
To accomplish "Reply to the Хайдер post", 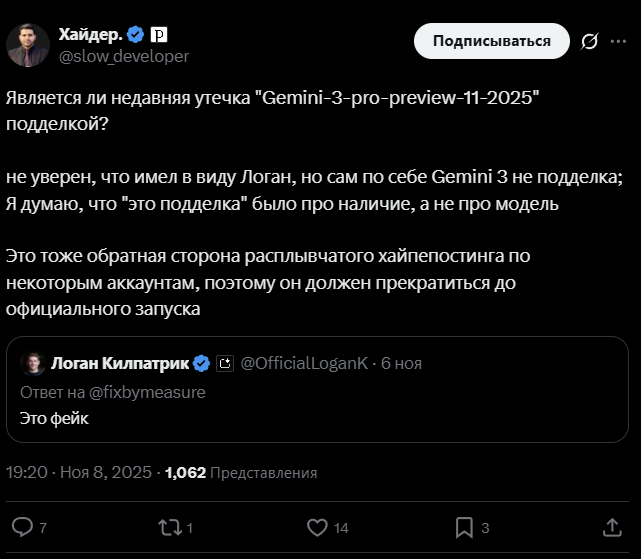I will [22, 526].
